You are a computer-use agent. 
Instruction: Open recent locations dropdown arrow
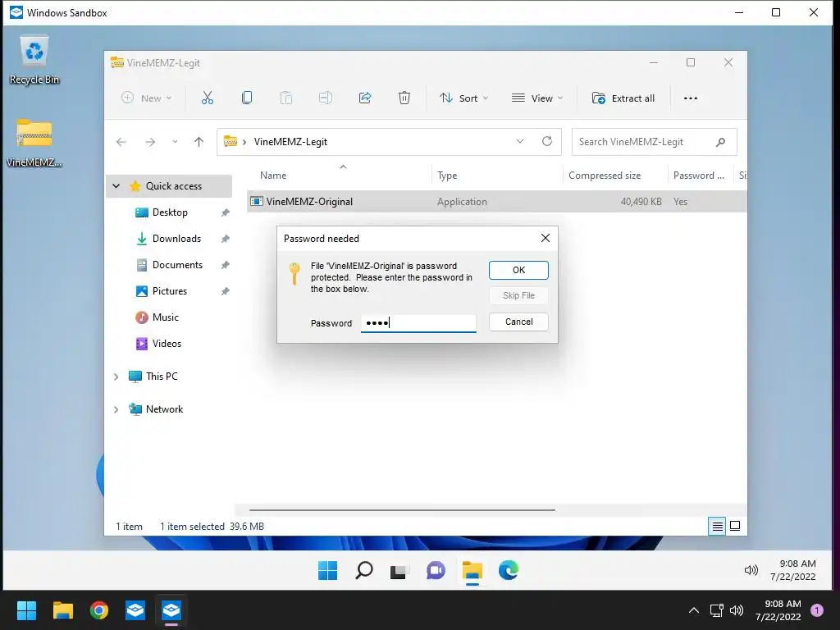pyautogui.click(x=175, y=142)
